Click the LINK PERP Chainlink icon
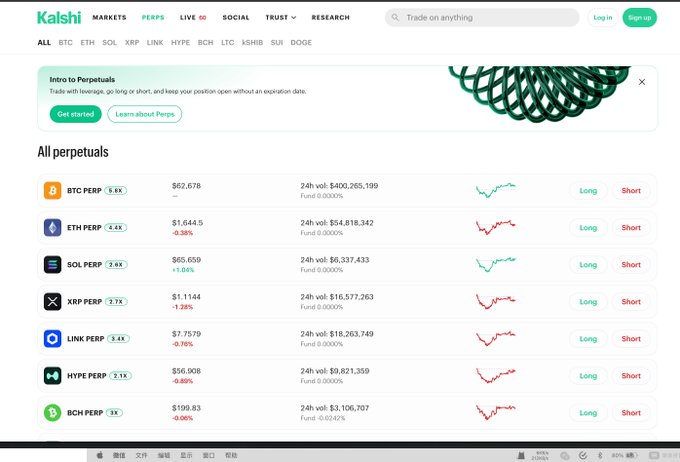This screenshot has height=462, width=680. [x=52, y=339]
